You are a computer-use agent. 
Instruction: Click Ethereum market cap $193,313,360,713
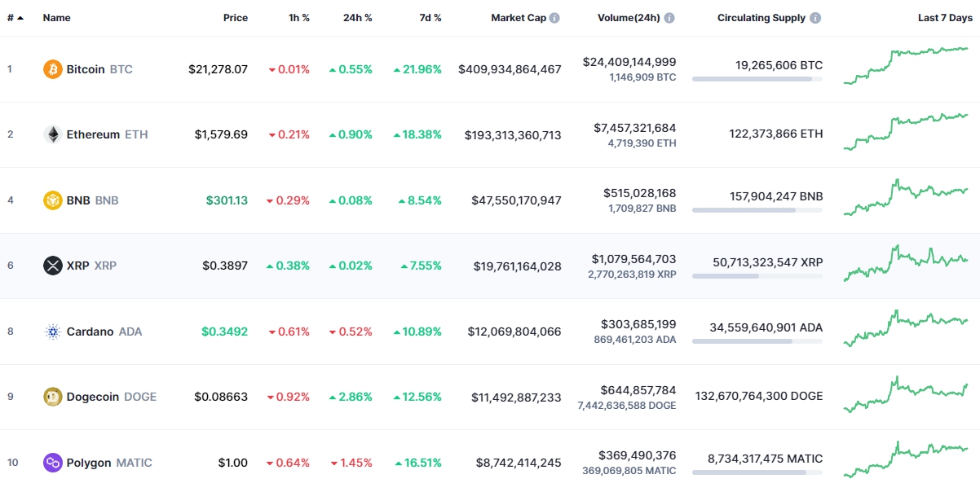(x=513, y=134)
